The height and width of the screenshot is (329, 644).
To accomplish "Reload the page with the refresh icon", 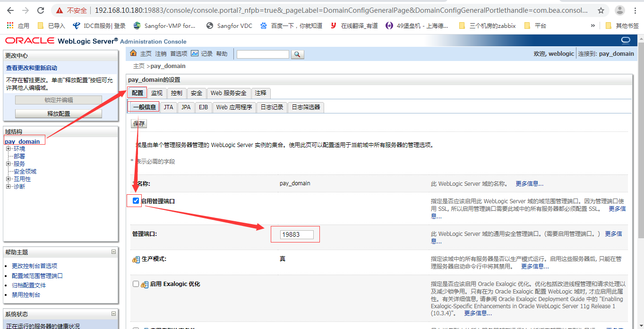I will 41,10.
